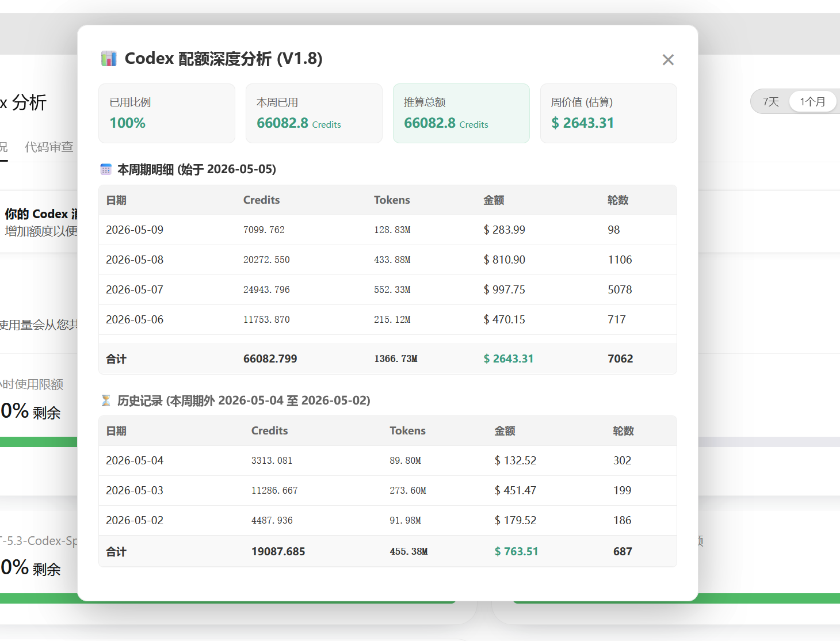Click the 周价值 (估算) $ 2643.31 card
This screenshot has width=840, height=641.
pyautogui.click(x=609, y=113)
